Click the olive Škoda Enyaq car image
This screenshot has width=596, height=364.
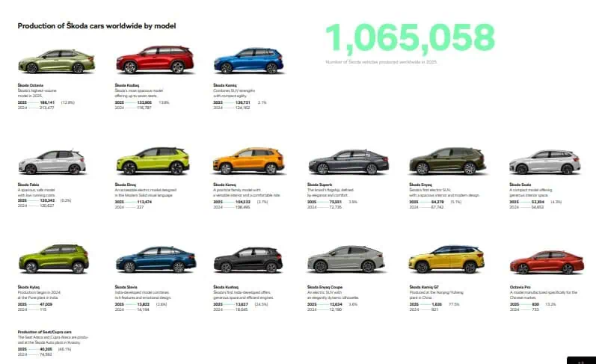click(x=447, y=161)
